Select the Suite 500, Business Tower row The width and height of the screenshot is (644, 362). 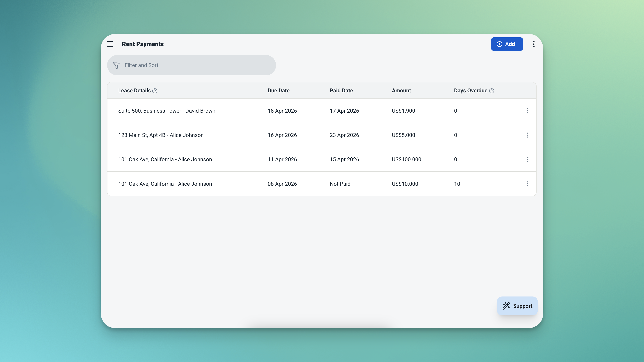(167, 111)
